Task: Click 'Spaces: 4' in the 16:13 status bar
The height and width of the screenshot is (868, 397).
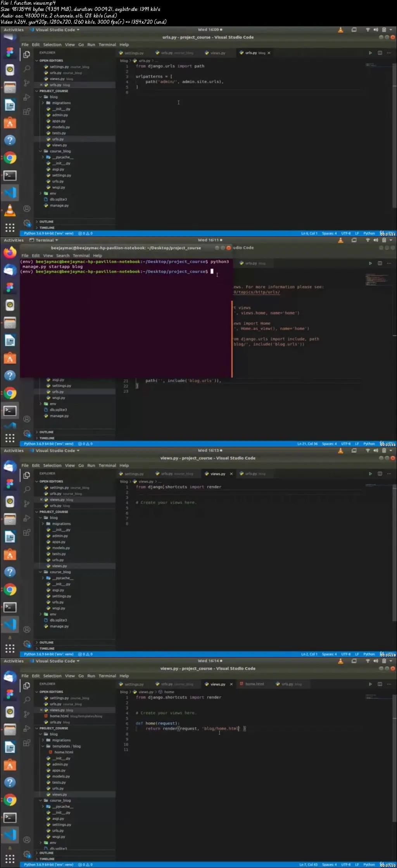Action: pyautogui.click(x=329, y=654)
